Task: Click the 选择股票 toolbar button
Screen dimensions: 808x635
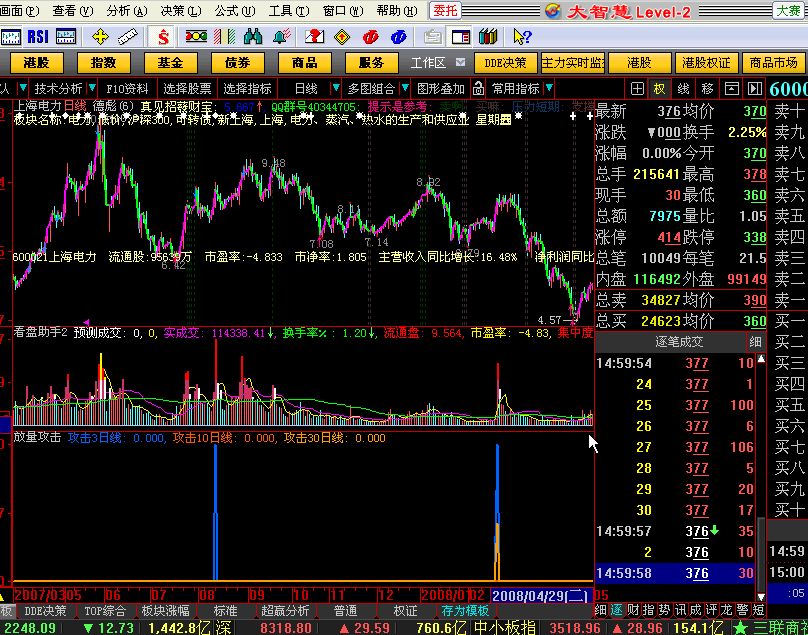Action: 188,89
